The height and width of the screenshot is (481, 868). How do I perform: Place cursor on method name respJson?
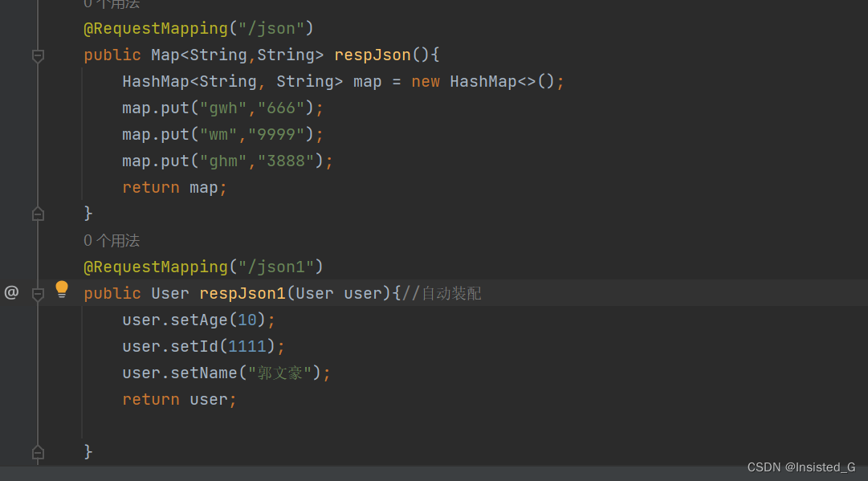[x=372, y=55]
